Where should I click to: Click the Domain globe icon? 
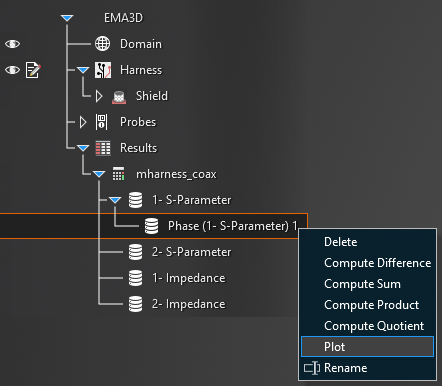coord(102,44)
